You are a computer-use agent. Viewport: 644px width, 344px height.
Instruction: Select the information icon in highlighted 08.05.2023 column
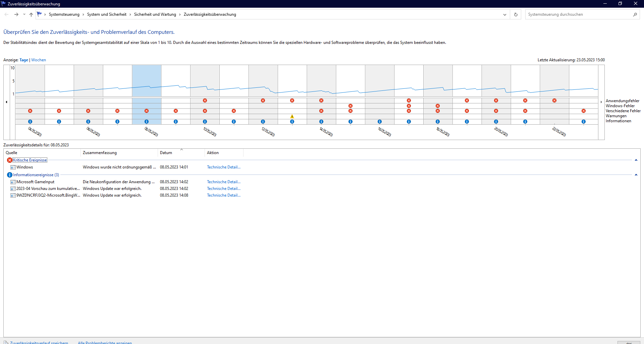147,122
